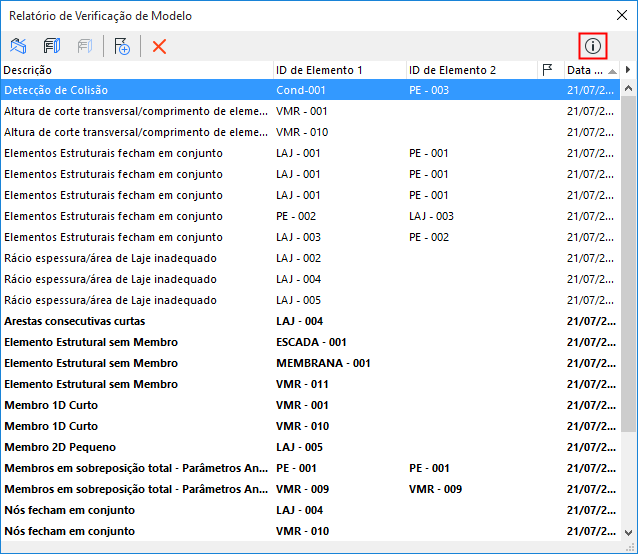The image size is (638, 554).
Task: Close the Relatório de Verificação de Modelo window
Action: (x=622, y=15)
